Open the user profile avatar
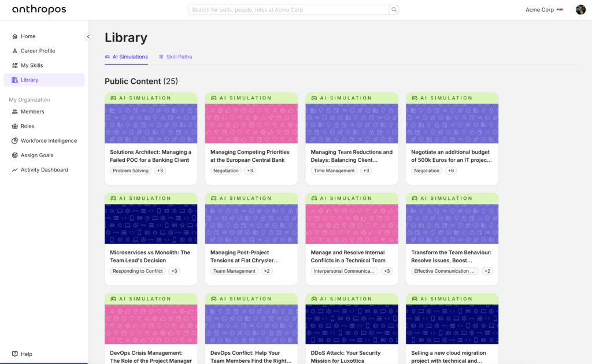592x364 pixels. (580, 10)
